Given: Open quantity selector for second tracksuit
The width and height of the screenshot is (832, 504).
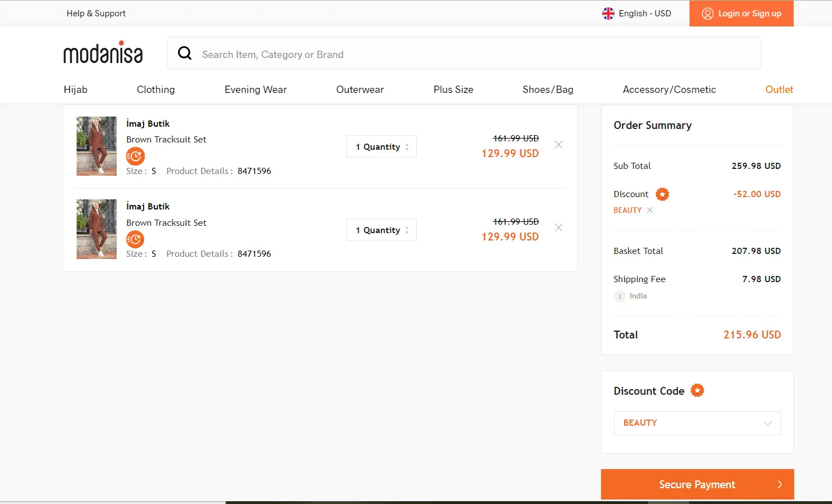Looking at the screenshot, I should [x=381, y=230].
